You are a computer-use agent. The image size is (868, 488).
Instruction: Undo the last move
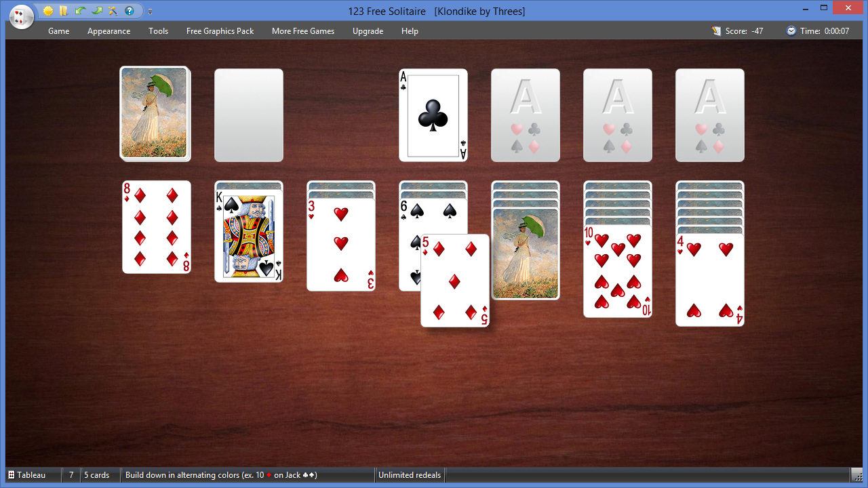[79, 11]
